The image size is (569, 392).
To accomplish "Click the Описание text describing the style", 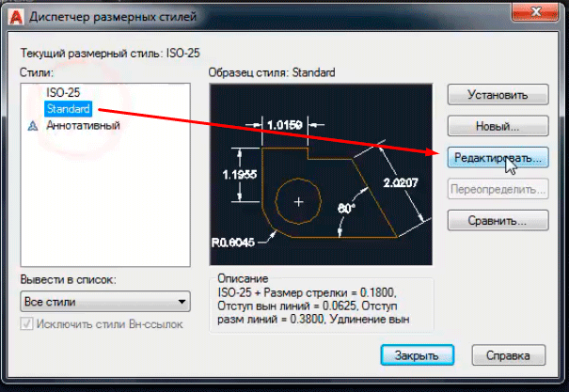I will click(313, 306).
